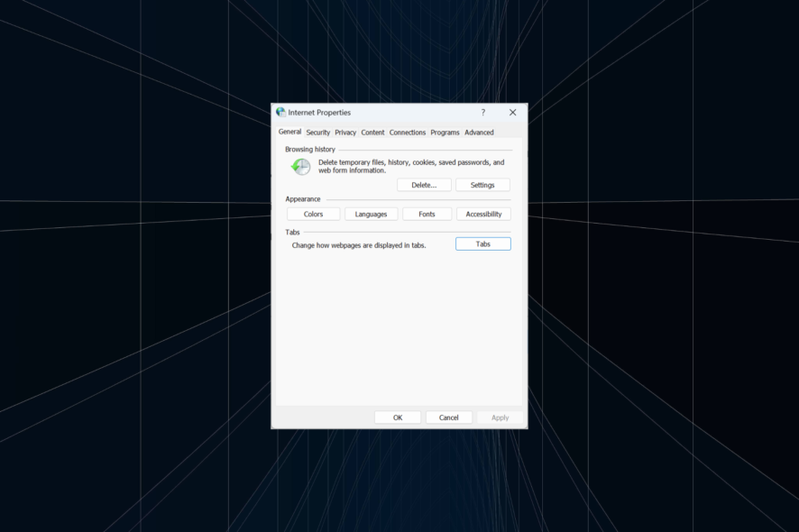This screenshot has width=799, height=532.
Task: Click the 'Appearance' section label
Action: [303, 199]
